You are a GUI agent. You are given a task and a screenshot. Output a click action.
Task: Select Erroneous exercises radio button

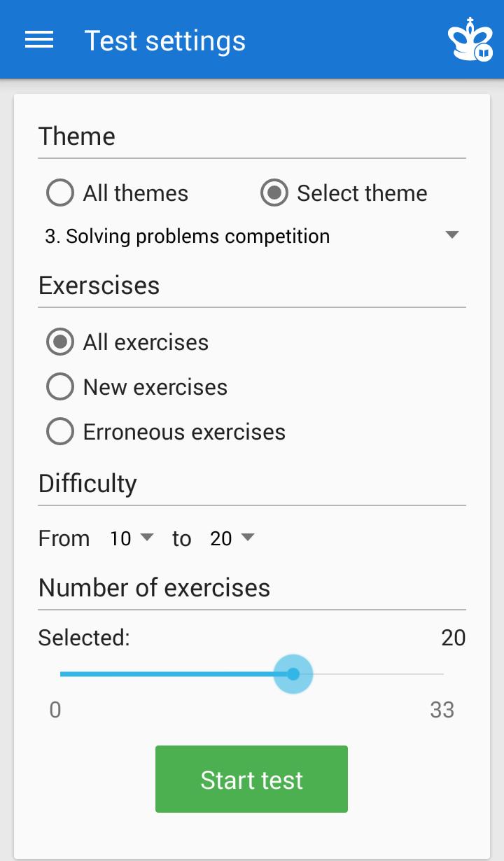[x=60, y=432]
